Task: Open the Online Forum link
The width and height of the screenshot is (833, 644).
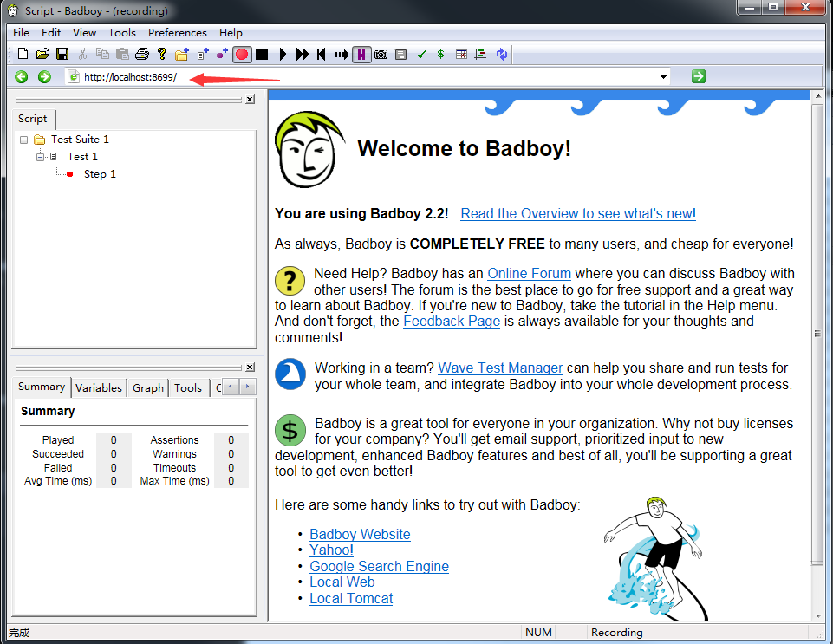Action: [529, 274]
